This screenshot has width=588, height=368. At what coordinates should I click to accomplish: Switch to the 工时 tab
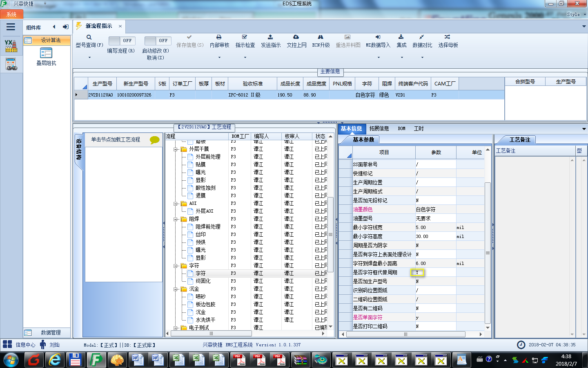[x=419, y=128]
